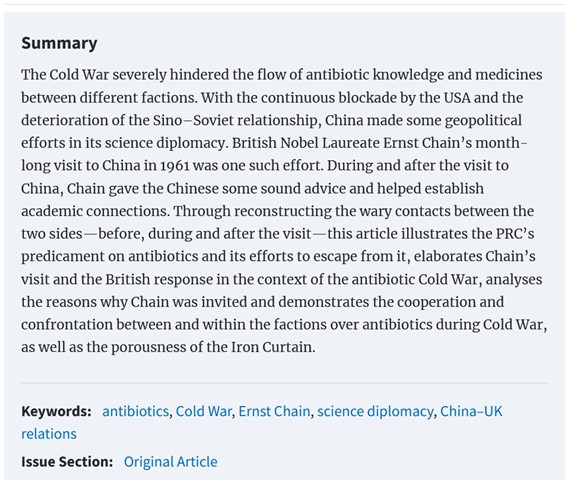
Task: Click the word 'confrontation' in the summary
Action: point(67,324)
